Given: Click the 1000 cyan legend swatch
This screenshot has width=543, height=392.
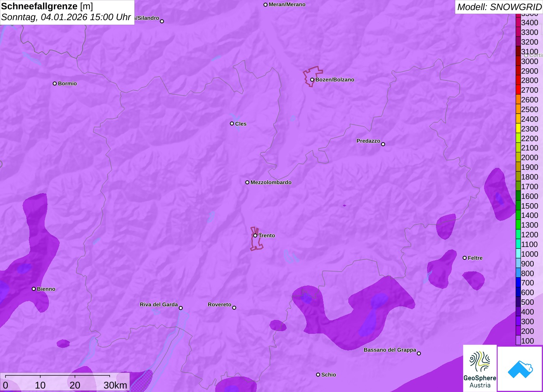Looking at the screenshot, I should click(x=518, y=254).
